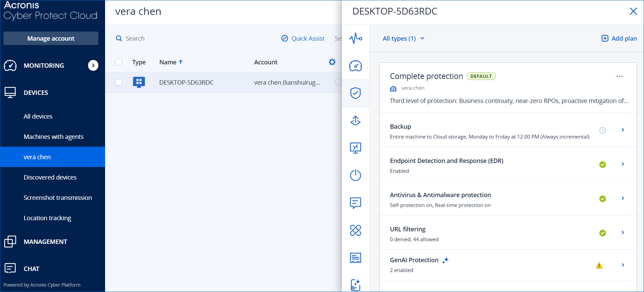Viewport: 644px width, 292px height.
Task: Sort by Name column arrow
Action: [x=181, y=62]
